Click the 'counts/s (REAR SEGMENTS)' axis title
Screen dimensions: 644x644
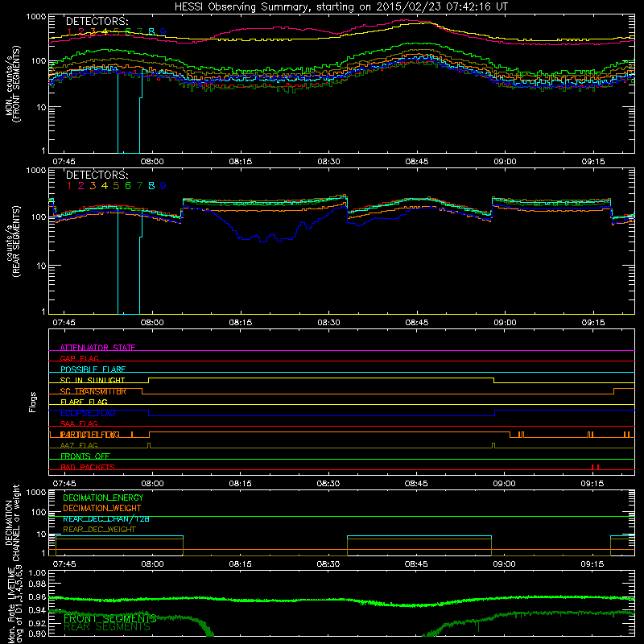pos(12,241)
